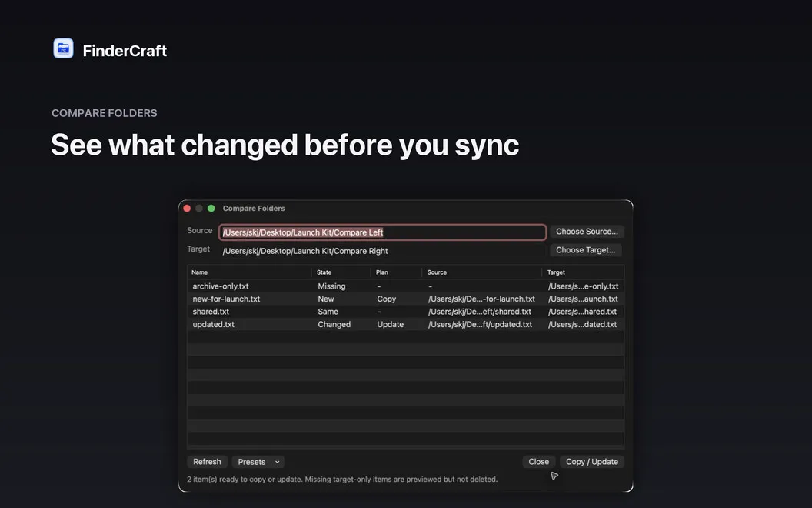Click the COMPARE FOLDERS section label
This screenshot has width=812, height=508.
[x=104, y=113]
